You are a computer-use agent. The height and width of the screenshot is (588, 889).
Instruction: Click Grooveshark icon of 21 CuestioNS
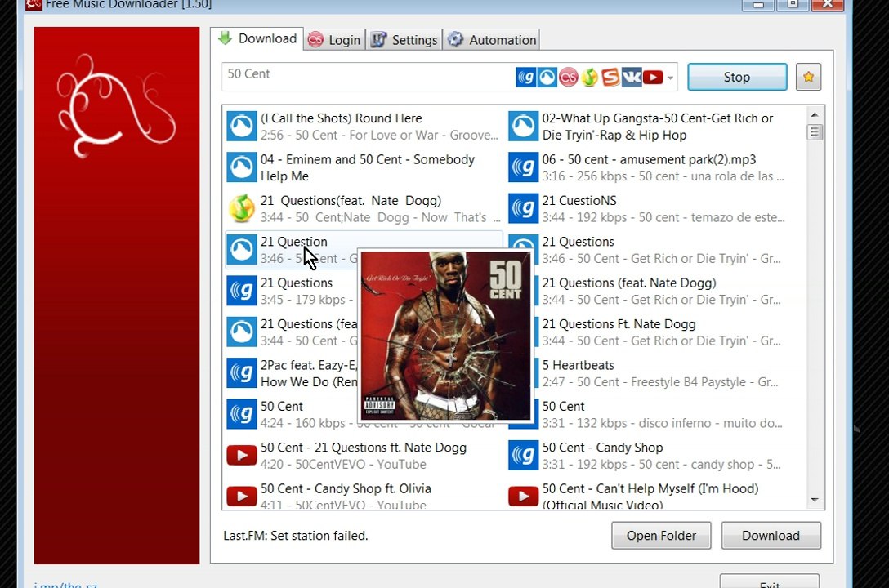click(x=523, y=208)
